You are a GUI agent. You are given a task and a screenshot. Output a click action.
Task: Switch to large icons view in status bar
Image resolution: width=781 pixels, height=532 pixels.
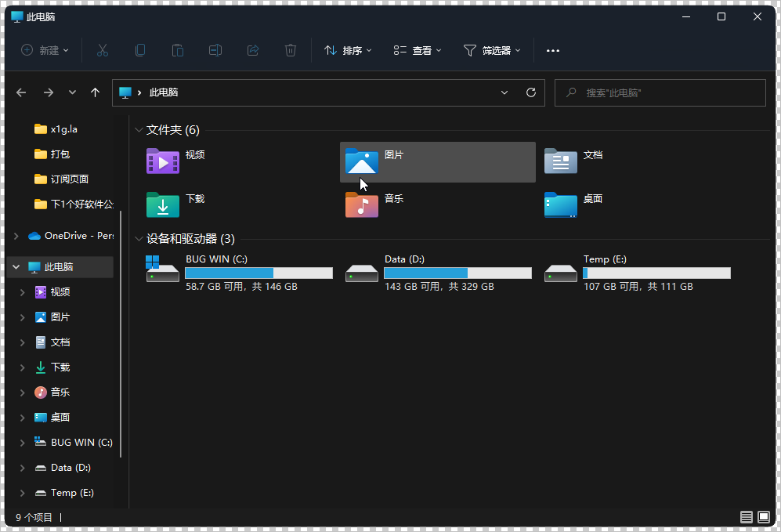(764, 517)
